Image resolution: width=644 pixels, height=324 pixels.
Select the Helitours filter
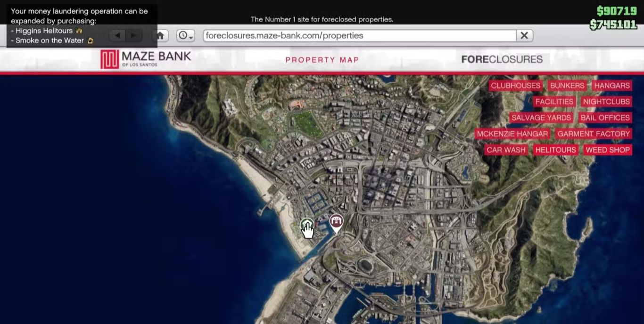click(555, 150)
